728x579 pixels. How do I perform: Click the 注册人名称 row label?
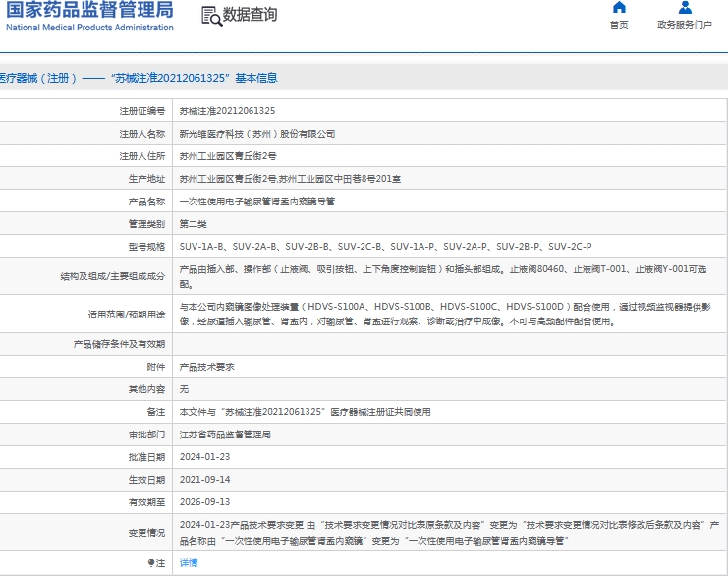[x=142, y=134]
